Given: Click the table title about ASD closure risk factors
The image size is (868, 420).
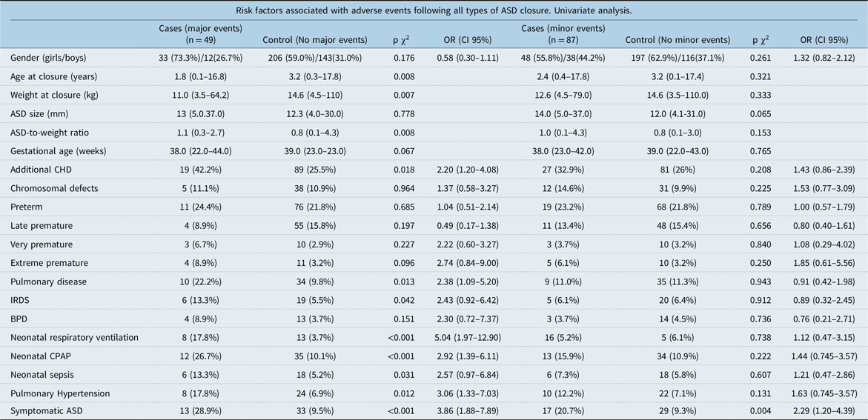Looking at the screenshot, I should click(x=434, y=10).
